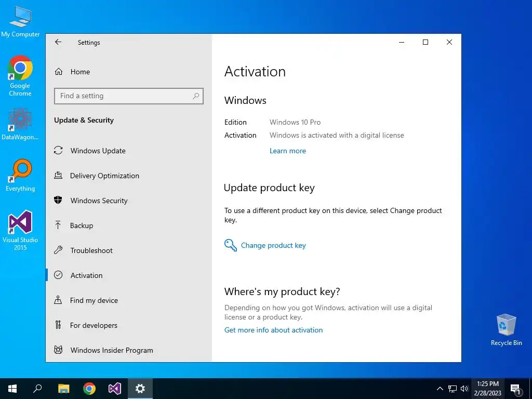
Task: Select Recycle Bin on desktop
Action: tap(506, 330)
